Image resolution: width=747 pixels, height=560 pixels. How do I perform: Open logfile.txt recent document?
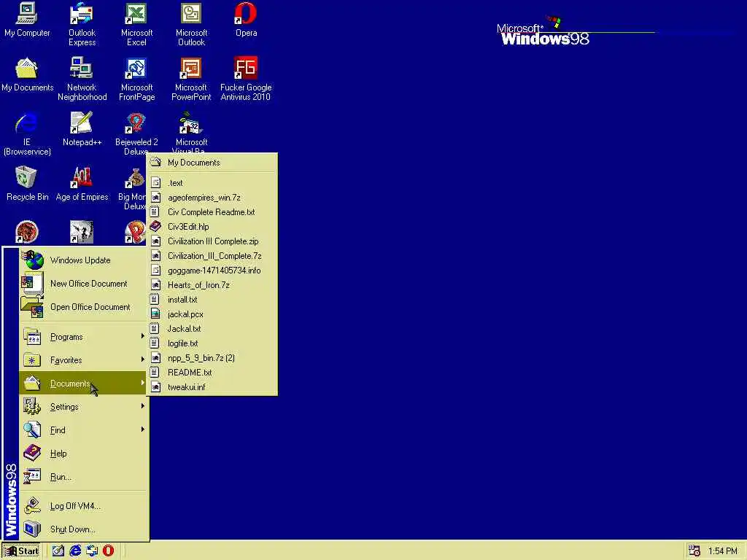pyautogui.click(x=212, y=343)
